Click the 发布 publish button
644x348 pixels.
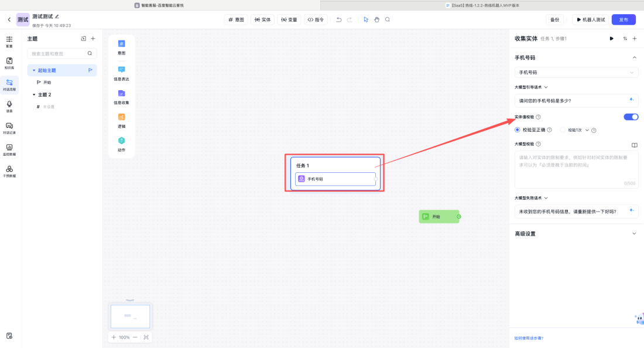point(624,19)
